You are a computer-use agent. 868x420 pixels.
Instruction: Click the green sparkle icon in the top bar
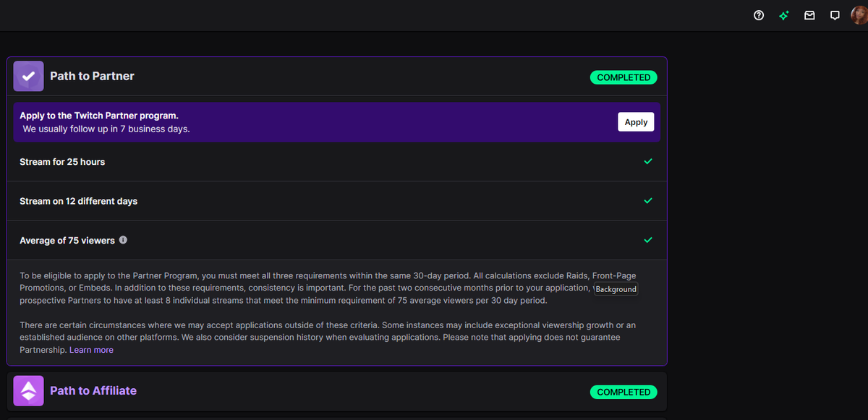click(784, 15)
